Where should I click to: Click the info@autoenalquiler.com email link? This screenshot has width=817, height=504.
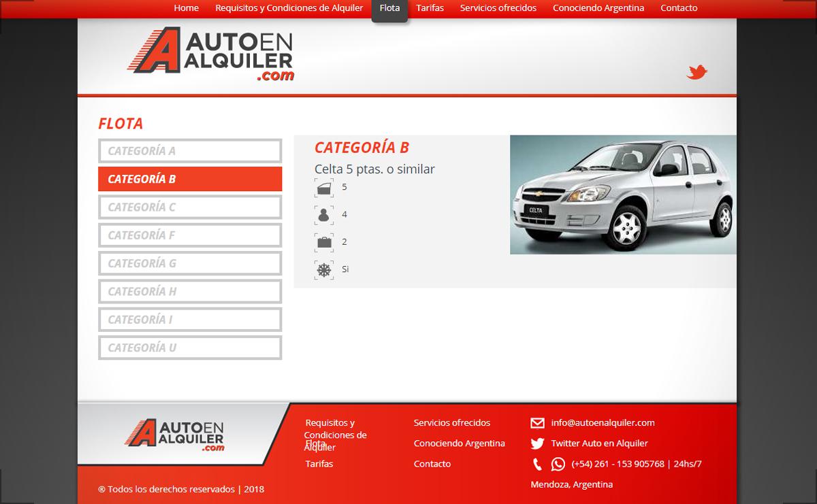[603, 423]
